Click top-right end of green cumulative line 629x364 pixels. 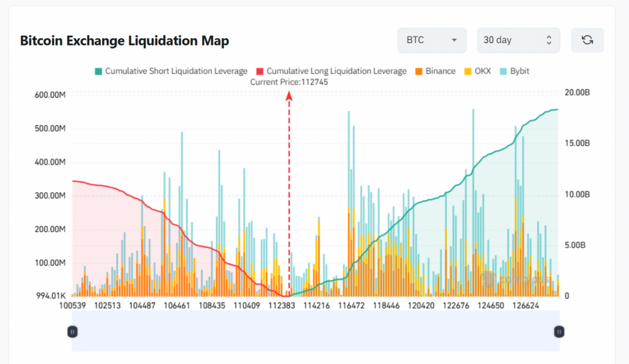tap(557, 110)
